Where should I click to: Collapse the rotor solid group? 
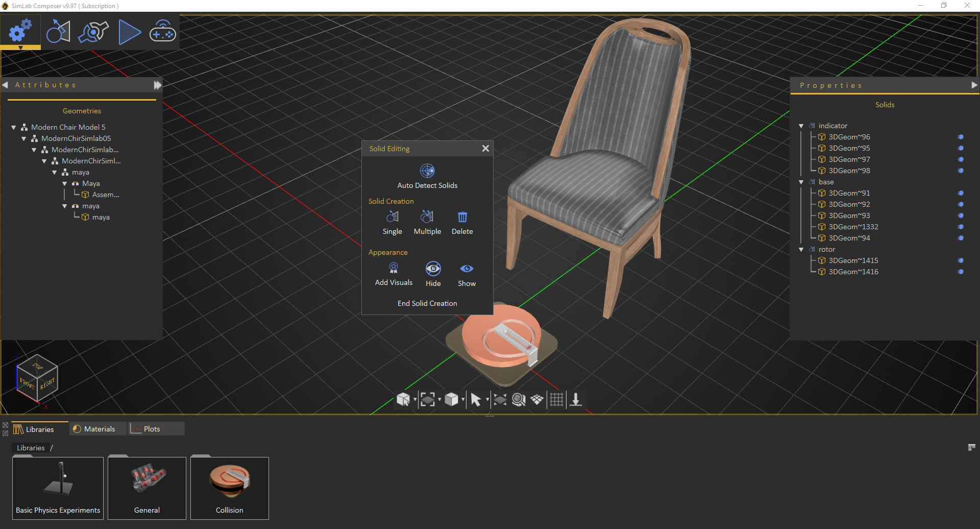pos(801,249)
